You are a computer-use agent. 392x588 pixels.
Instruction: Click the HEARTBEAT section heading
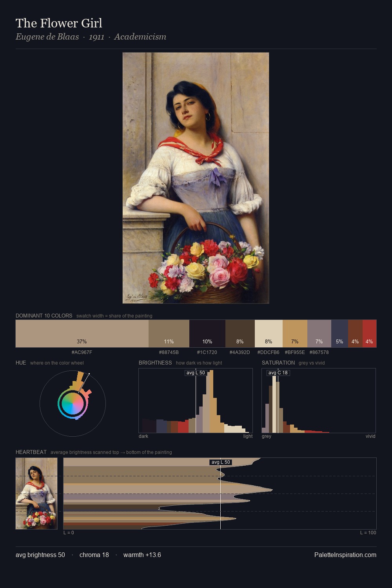coord(31,452)
